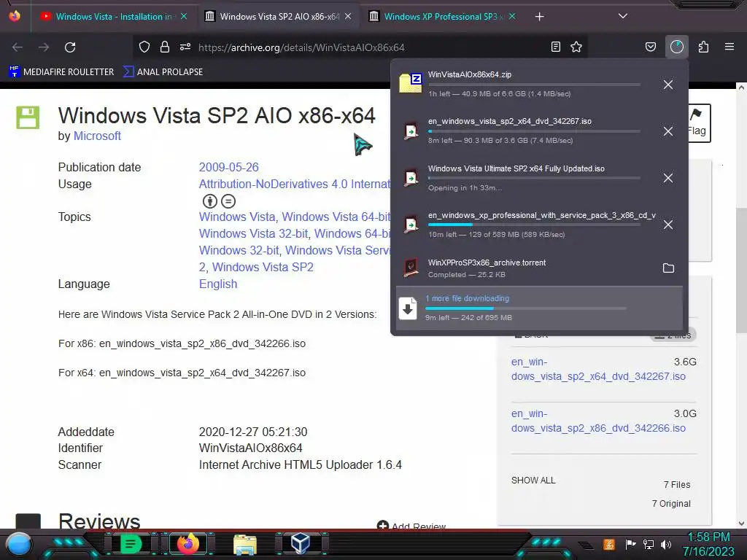The image size is (747, 560).
Task: Reload the current page
Action: coord(70,47)
